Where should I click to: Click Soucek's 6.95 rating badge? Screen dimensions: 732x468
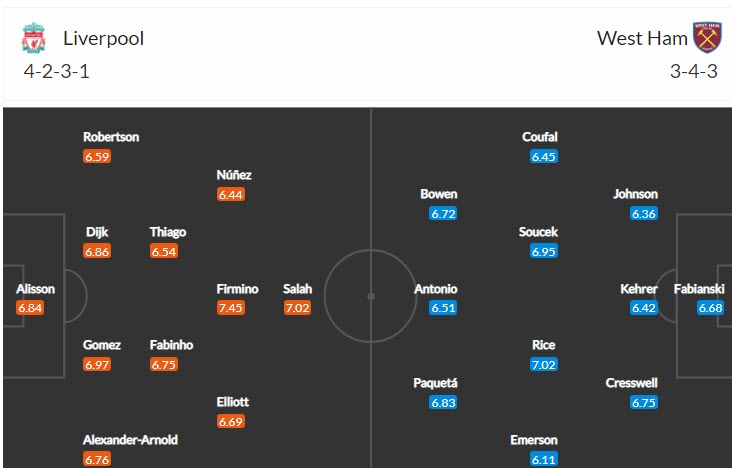click(x=544, y=252)
